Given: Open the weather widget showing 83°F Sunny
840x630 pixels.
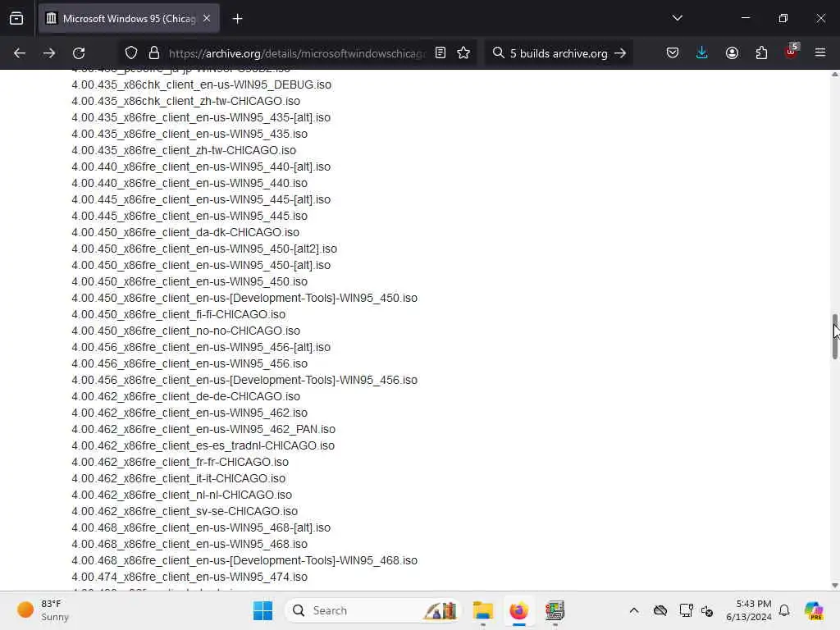Looking at the screenshot, I should click(x=43, y=610).
